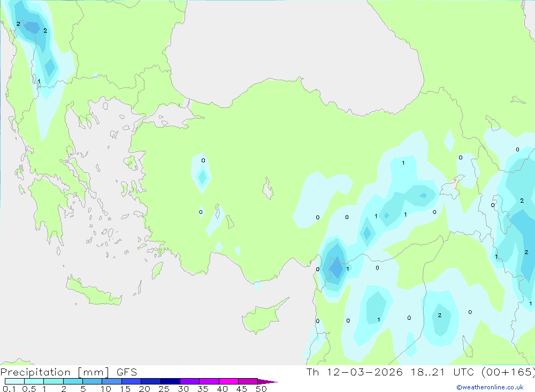Image resolution: width=535 pixels, height=392 pixels.
Task: Click the "40" legend scale label
Action: [222, 389]
